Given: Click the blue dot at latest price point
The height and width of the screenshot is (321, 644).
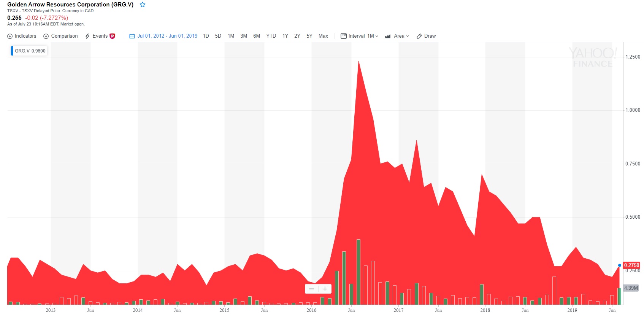Looking at the screenshot, I should (620, 265).
